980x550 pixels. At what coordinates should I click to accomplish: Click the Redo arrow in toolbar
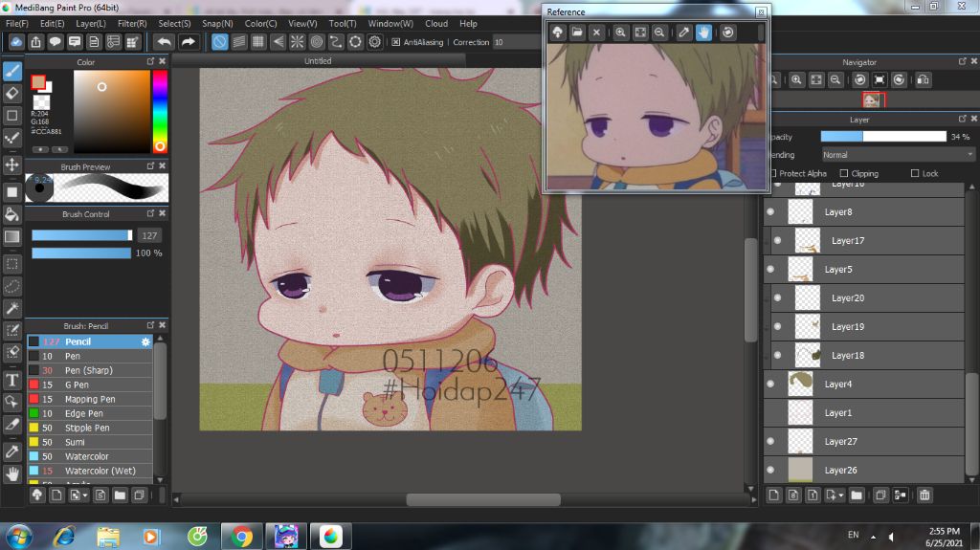pos(188,42)
